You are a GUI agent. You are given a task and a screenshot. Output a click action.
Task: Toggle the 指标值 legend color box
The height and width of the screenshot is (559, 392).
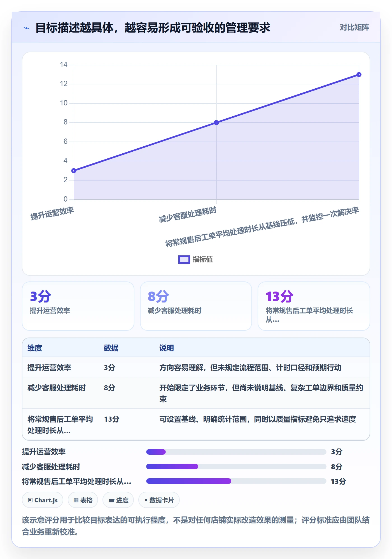184,260
